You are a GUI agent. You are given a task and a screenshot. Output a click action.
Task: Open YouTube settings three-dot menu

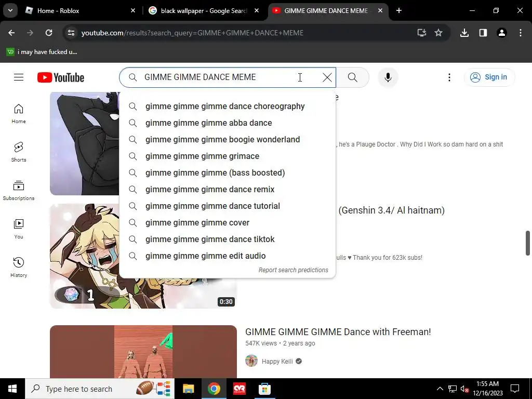click(x=449, y=77)
